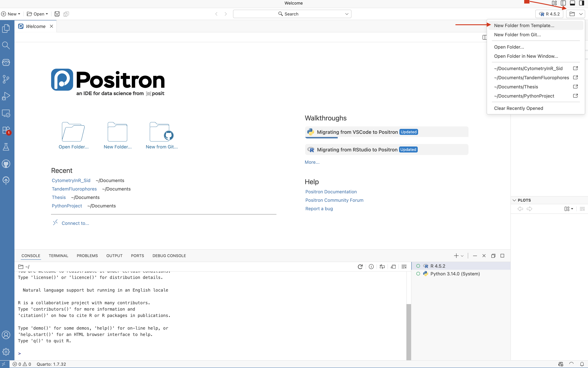Image resolution: width=588 pixels, height=368 pixels.
Task: Switch to the TERMINAL tab
Action: [58, 255]
